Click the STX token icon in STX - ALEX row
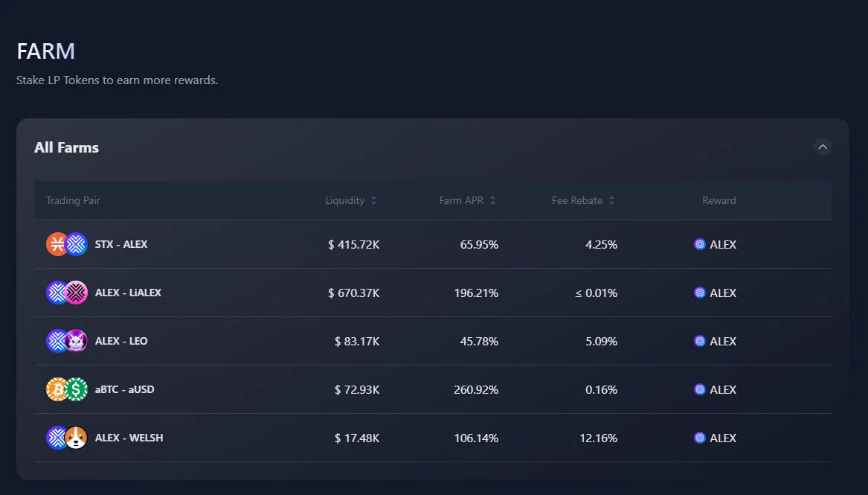 (57, 244)
